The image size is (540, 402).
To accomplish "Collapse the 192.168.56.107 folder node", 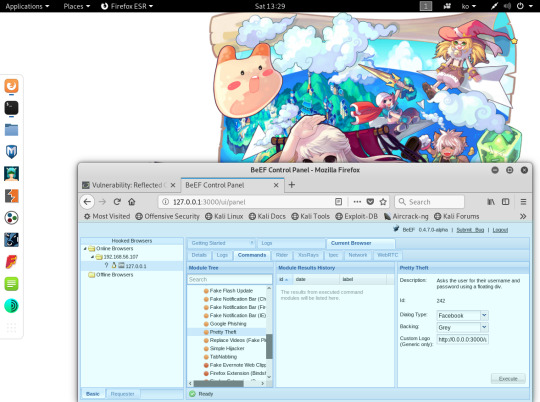I will tap(92, 257).
